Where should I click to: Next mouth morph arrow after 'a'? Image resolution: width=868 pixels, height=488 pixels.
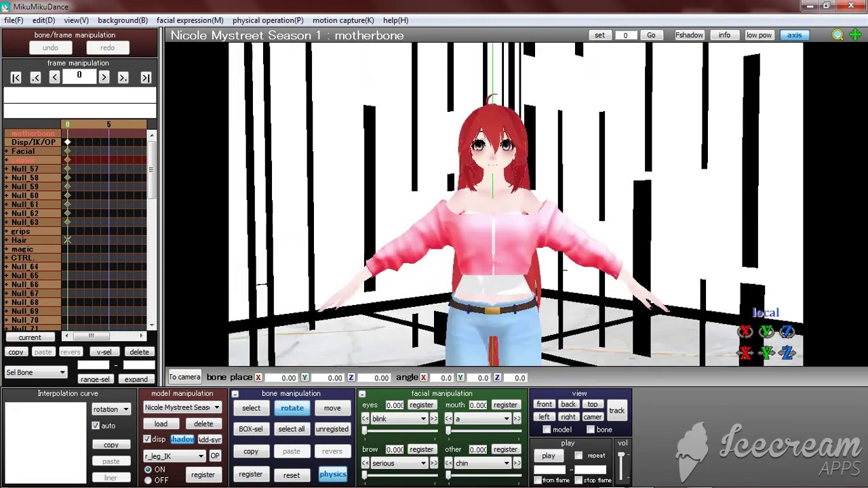point(517,419)
